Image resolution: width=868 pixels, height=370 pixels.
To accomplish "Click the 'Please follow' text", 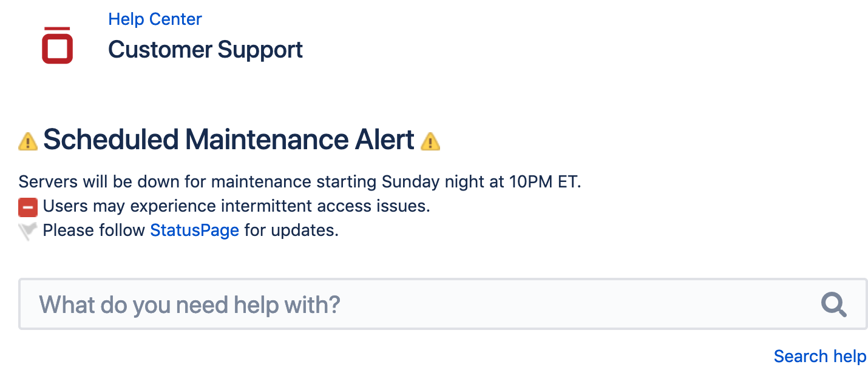I will [94, 230].
